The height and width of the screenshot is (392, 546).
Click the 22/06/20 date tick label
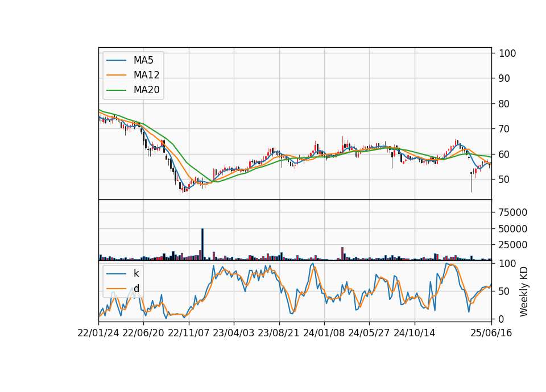point(143,333)
